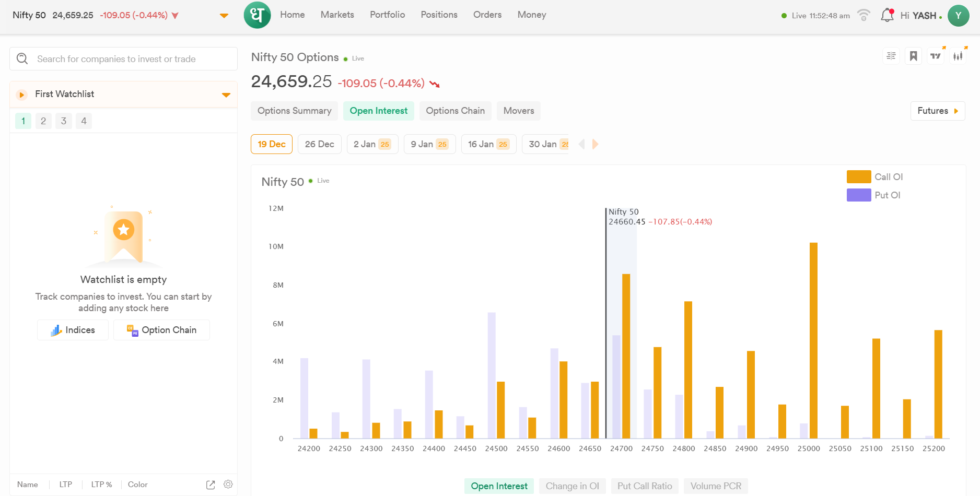Select the 30 Jan expiry
Image resolution: width=980 pixels, height=496 pixels.
[546, 144]
